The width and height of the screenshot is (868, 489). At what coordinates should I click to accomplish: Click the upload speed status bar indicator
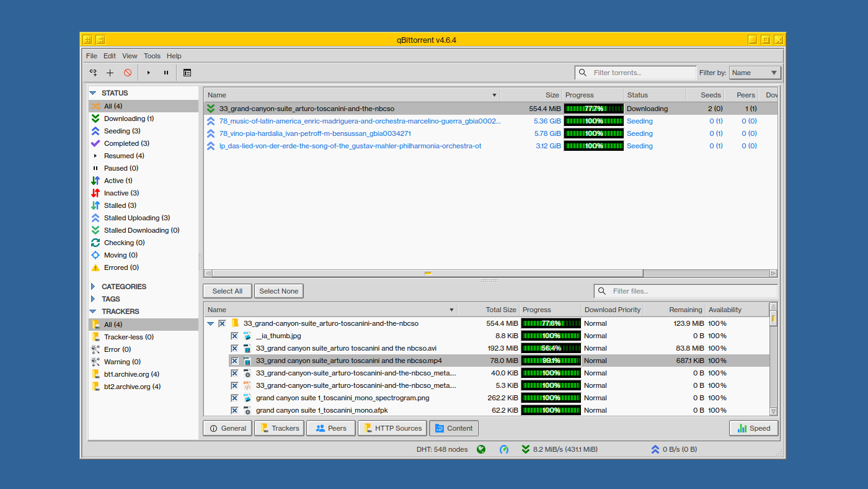(x=673, y=449)
